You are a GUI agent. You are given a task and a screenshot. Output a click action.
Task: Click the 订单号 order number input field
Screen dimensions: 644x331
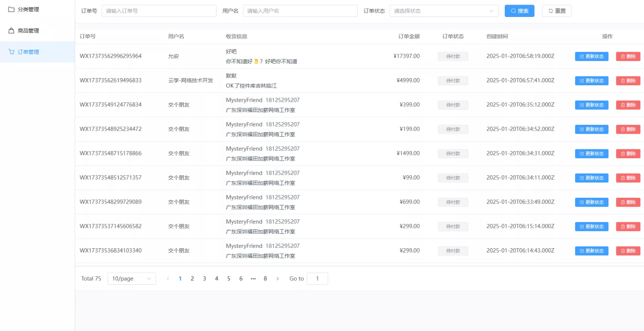click(159, 11)
